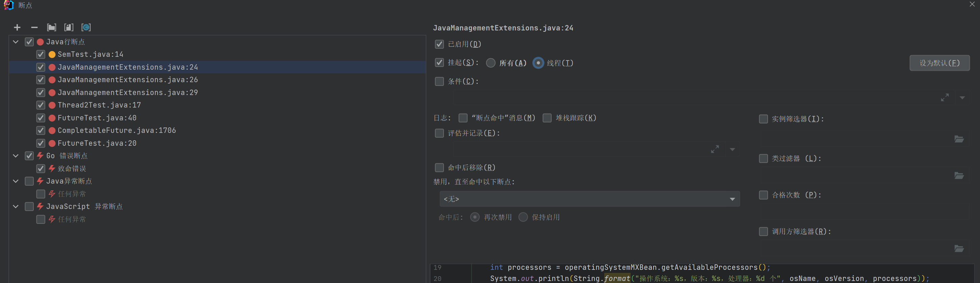Expand the condition field editor icon

point(945,97)
